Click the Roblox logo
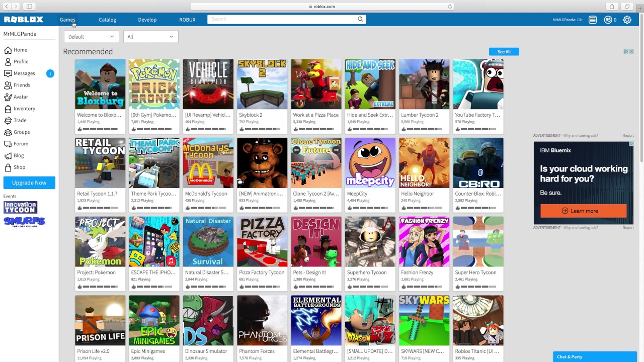Viewport: 644px width, 362px height. point(24,20)
